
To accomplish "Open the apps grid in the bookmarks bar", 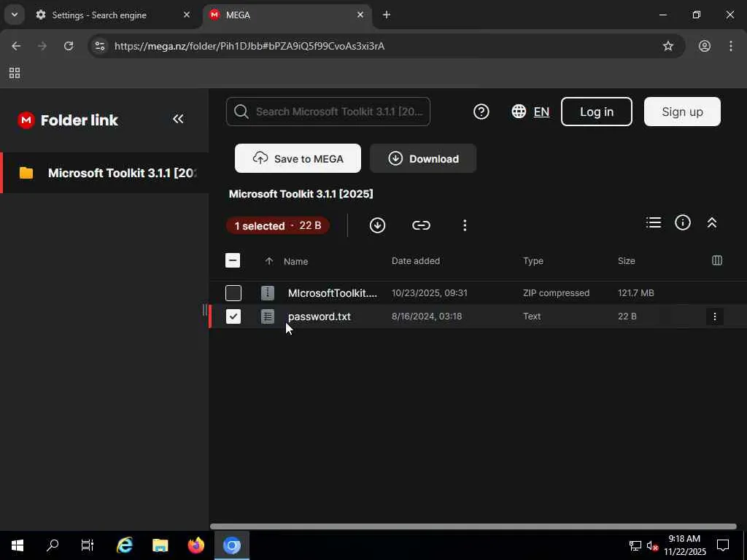I will coord(15,73).
